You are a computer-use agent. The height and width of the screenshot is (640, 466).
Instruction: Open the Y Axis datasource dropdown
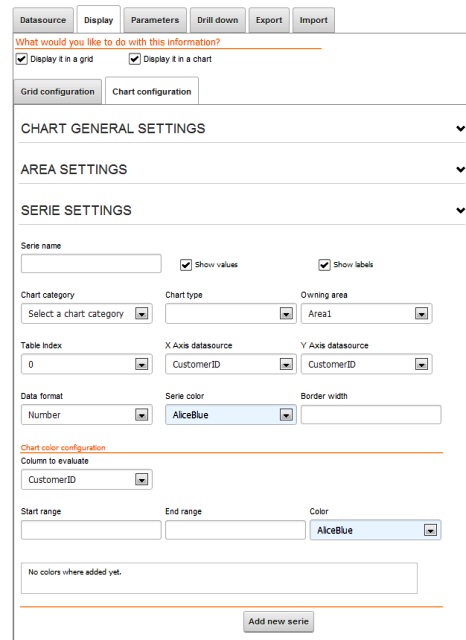(x=366, y=364)
